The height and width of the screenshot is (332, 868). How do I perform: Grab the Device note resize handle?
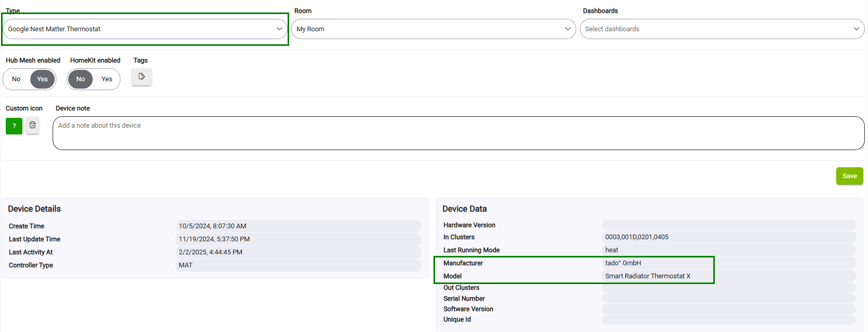pos(861,147)
